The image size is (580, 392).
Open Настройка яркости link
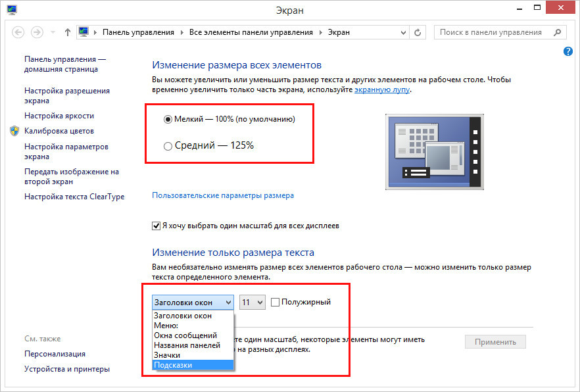(59, 116)
